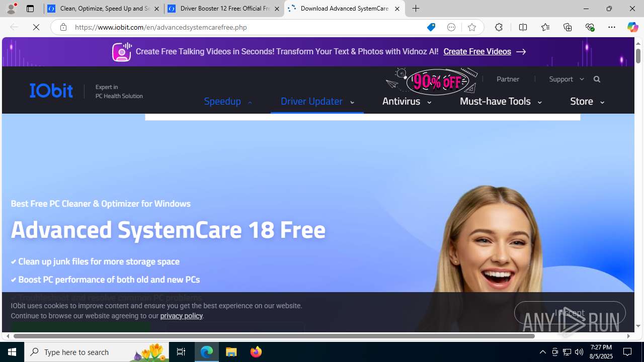Image resolution: width=644 pixels, height=362 pixels.
Task: Toggle Split screen view icon
Action: click(x=523, y=27)
